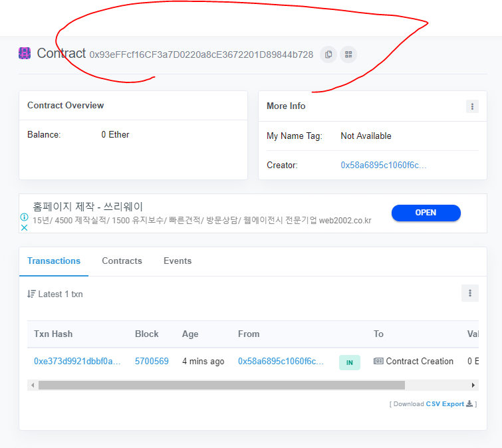The height and width of the screenshot is (448, 502).
Task: Open transaction hash 0xe373d9921dbbf0a
Action: click(77, 362)
